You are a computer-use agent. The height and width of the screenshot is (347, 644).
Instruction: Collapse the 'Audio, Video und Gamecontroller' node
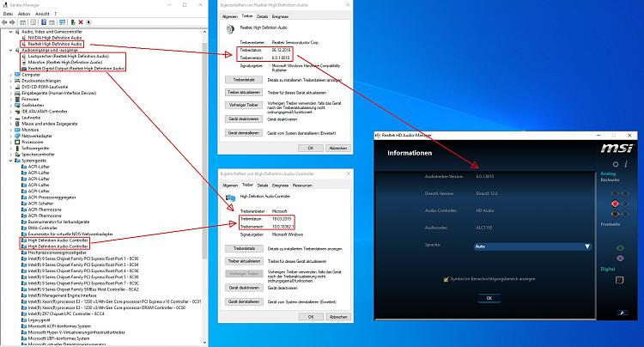point(10,32)
